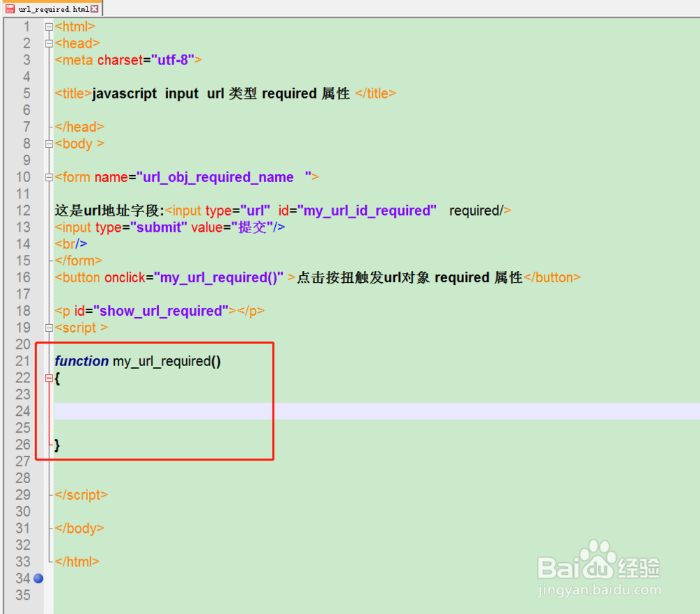Screen dimensions: 700x614
Task: Click the type="submit" attribute on line 13
Action: (x=141, y=228)
